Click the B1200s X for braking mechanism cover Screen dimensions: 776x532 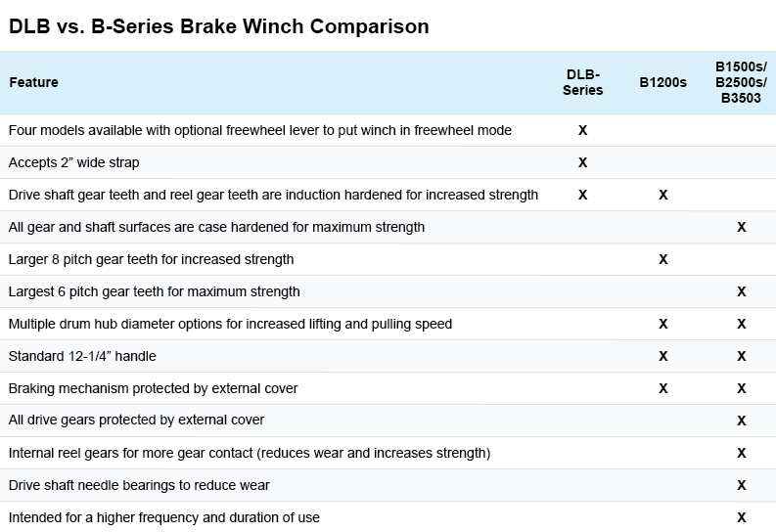pos(663,388)
